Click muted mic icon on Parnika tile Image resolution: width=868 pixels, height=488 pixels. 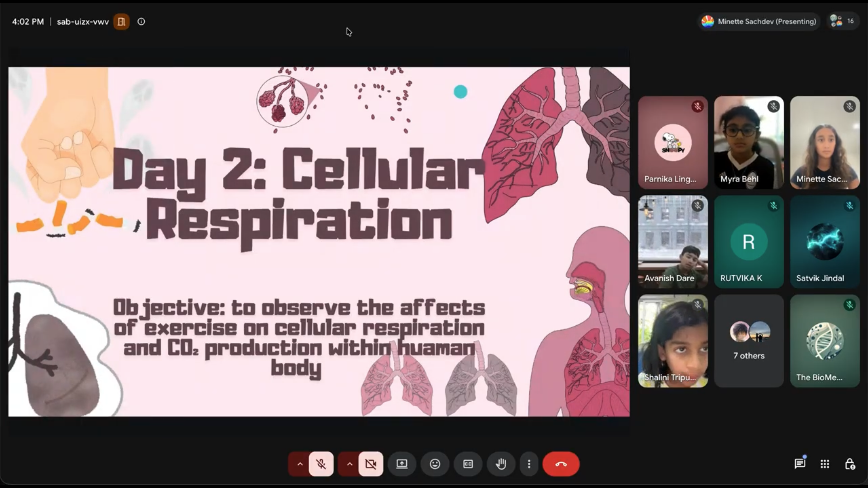[697, 106]
